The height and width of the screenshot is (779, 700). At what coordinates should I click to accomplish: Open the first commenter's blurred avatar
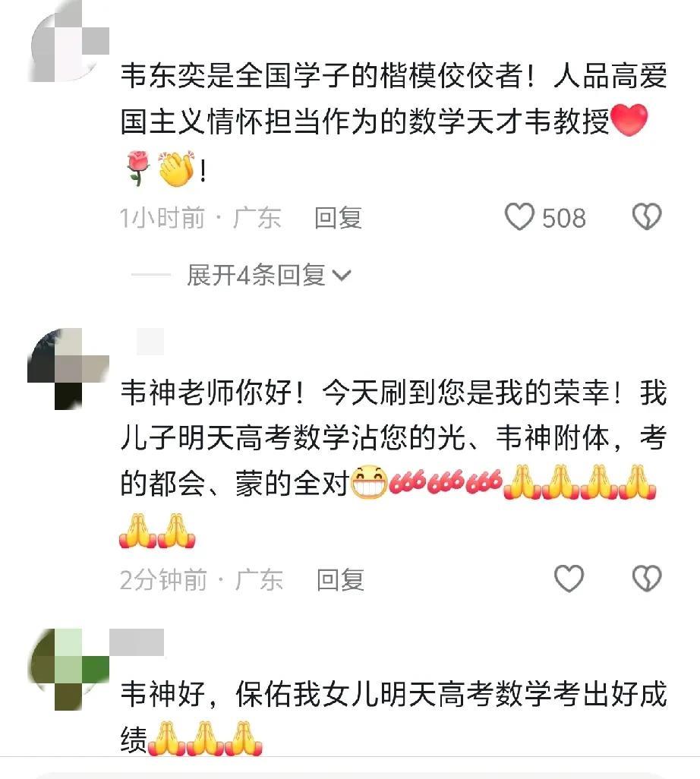coord(68,41)
